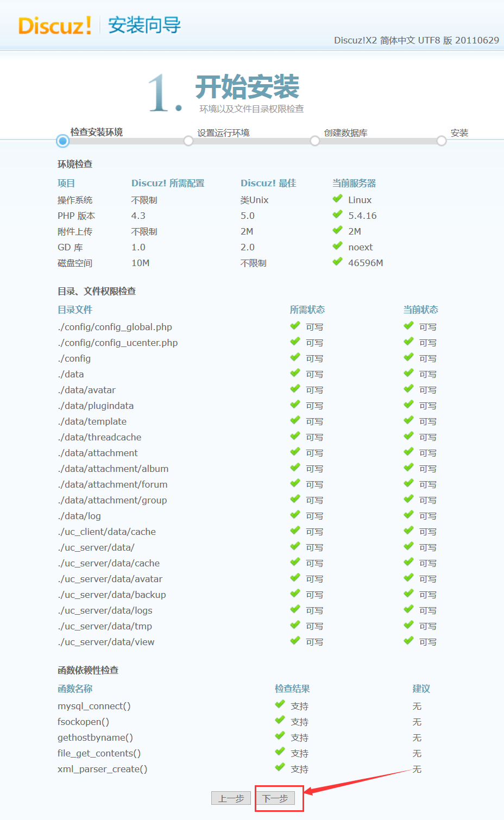Click 所需状态 check icon for ./uc_server/data/backup
Screen dimensions: 504x820
tap(295, 594)
